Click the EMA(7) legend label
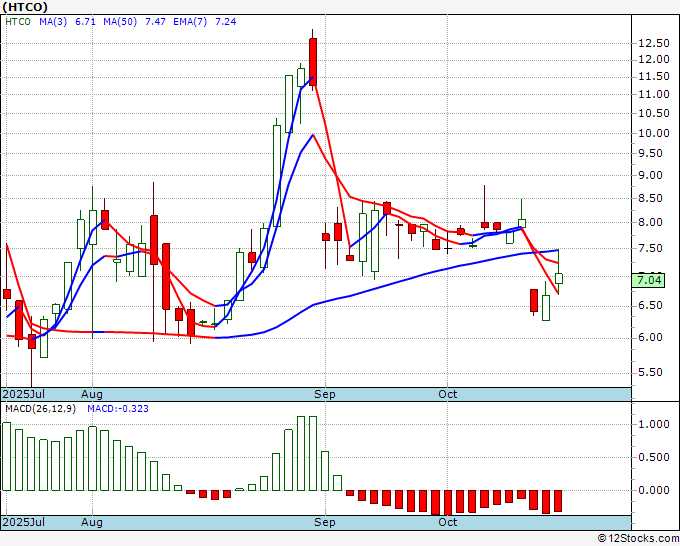 (x=190, y=22)
